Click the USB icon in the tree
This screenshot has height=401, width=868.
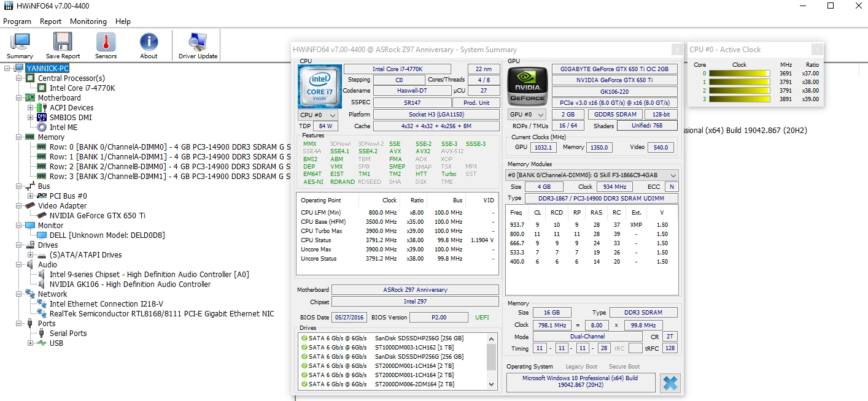click(42, 343)
